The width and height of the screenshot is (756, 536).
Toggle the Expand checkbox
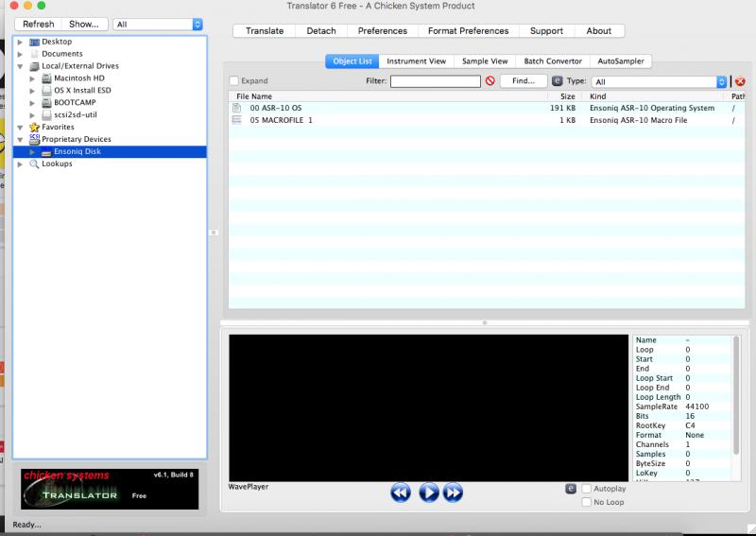(234, 80)
